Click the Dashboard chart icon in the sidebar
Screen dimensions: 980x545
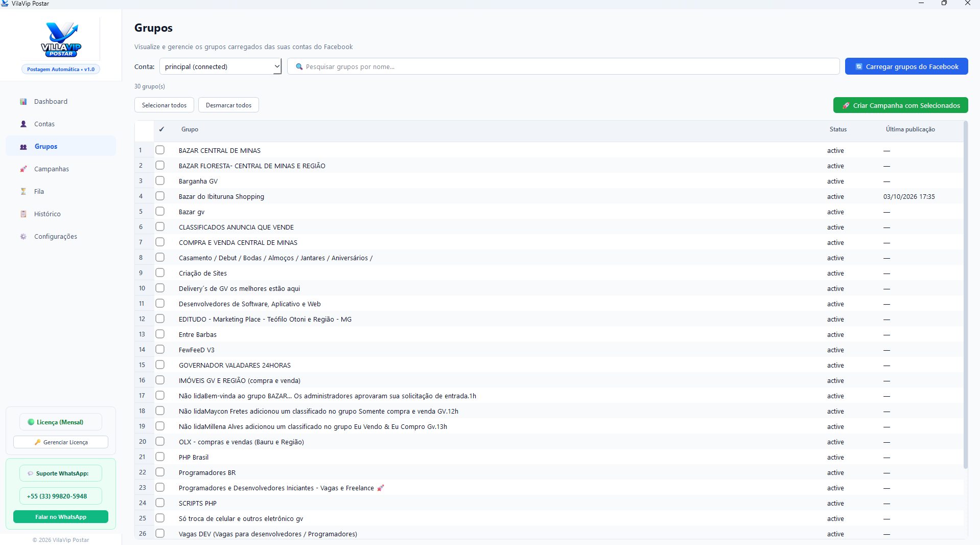24,102
